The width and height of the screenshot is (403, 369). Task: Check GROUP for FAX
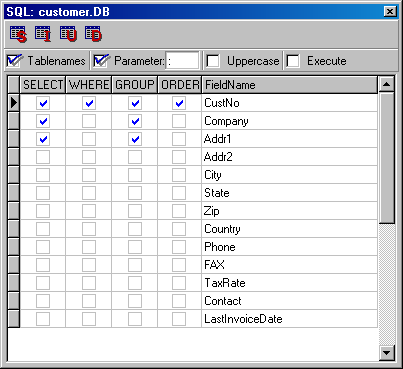pyautogui.click(x=135, y=265)
